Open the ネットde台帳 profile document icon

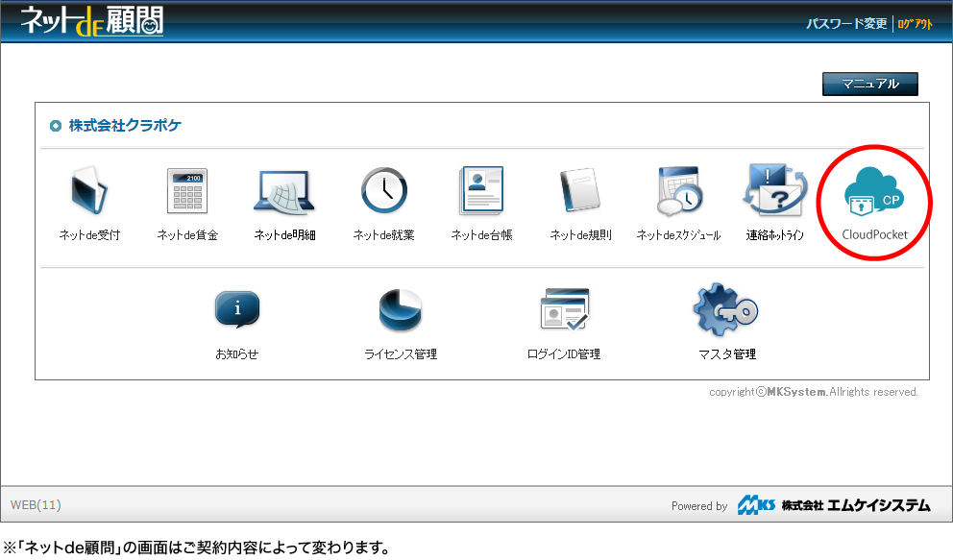pos(481,191)
